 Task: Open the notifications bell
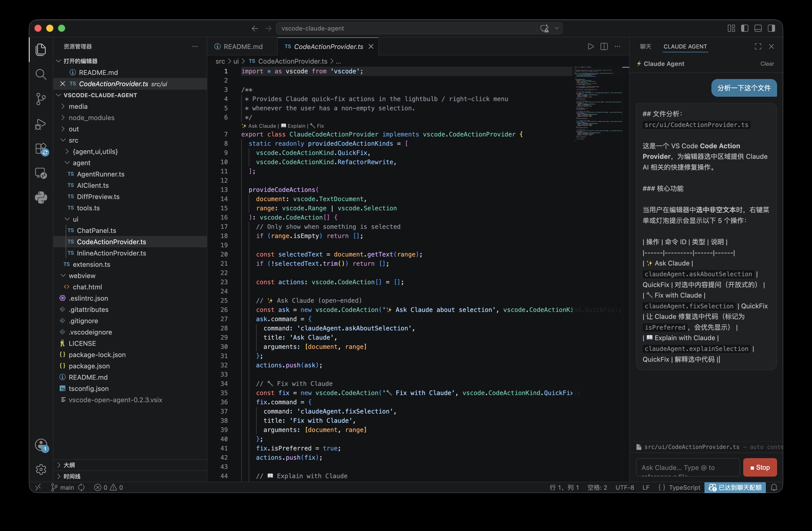[x=774, y=487]
